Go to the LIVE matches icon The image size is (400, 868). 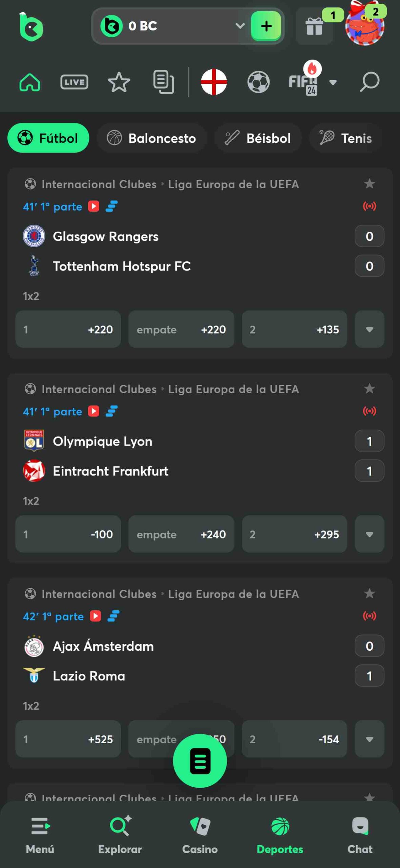point(74,82)
